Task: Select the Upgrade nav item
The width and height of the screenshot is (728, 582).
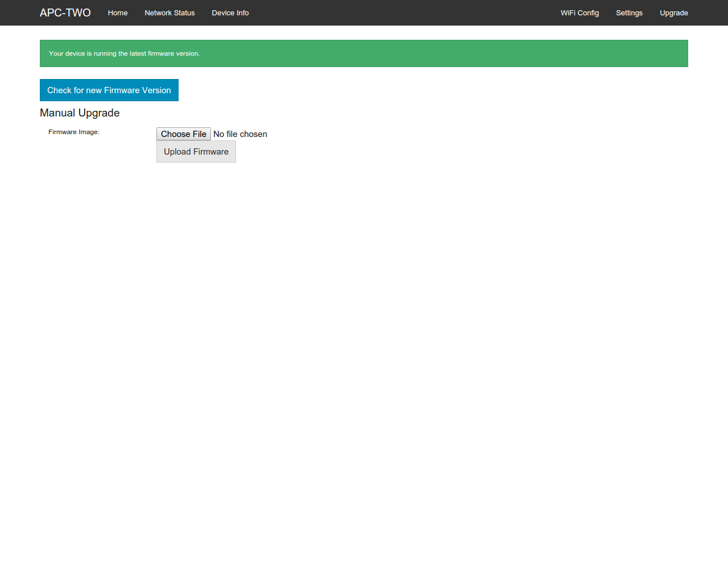Action: (x=673, y=13)
